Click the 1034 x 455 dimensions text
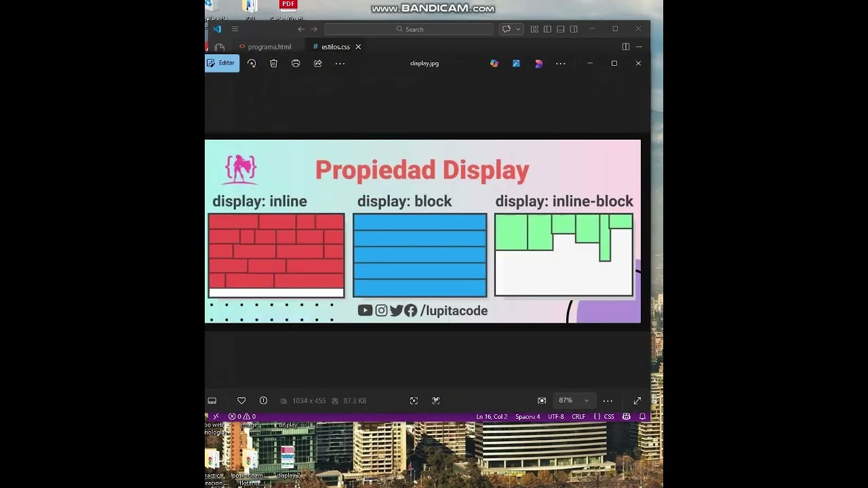Image resolution: width=868 pixels, height=488 pixels. click(309, 401)
